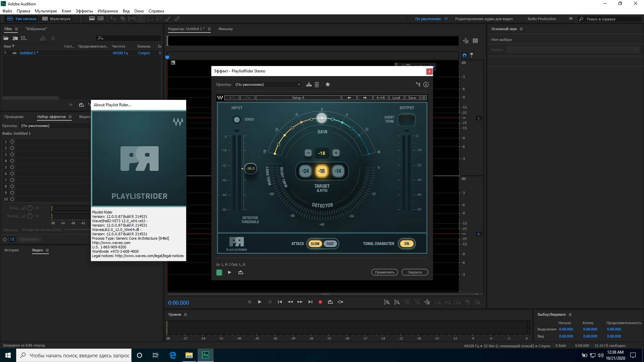
Task: Open the Мультитрек menu
Action: (x=46, y=11)
